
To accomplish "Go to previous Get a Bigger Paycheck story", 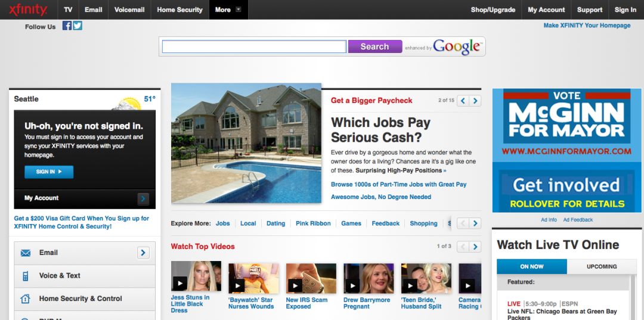I will [x=463, y=101].
